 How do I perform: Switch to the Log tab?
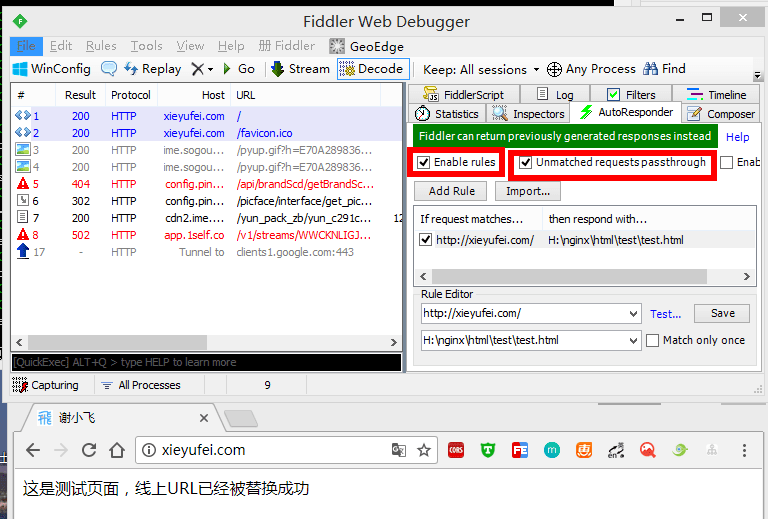point(555,94)
